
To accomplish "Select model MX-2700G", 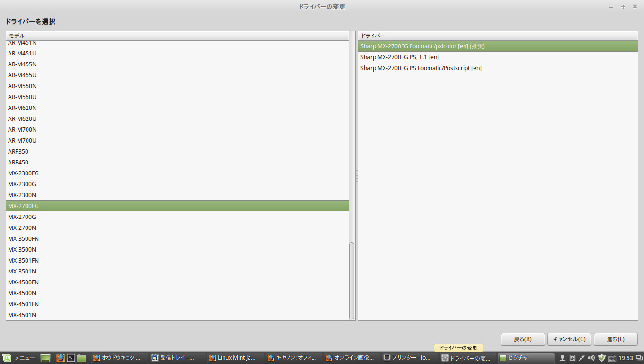I will [x=177, y=217].
